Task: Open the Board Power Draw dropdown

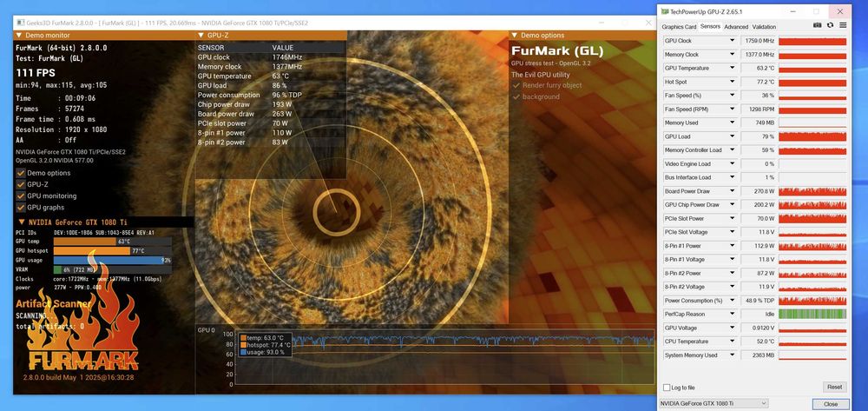Action: point(733,191)
